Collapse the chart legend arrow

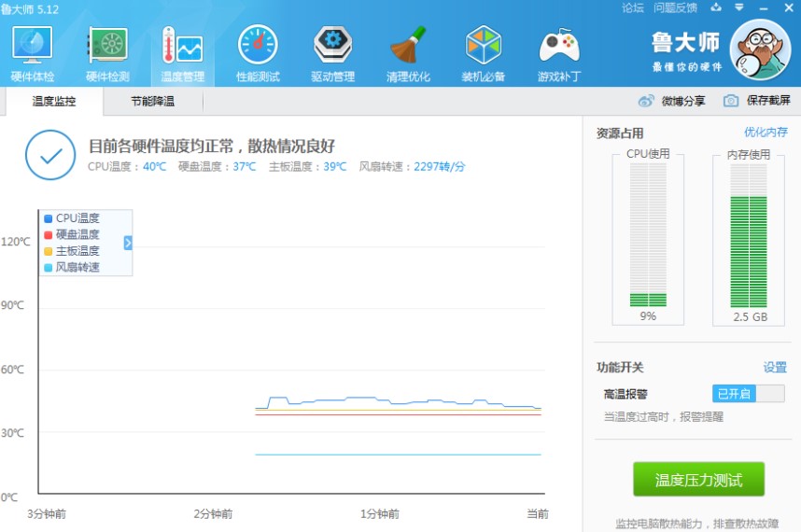(x=128, y=243)
